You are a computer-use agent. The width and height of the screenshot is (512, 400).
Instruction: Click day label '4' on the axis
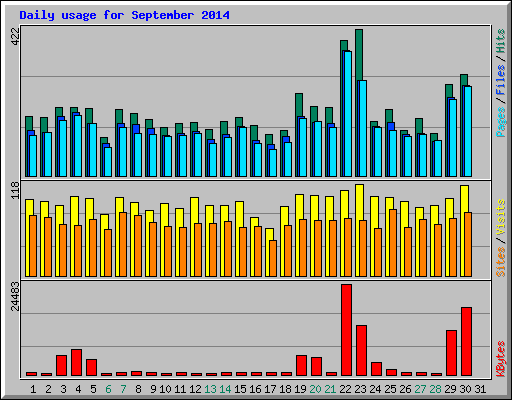click(x=78, y=389)
